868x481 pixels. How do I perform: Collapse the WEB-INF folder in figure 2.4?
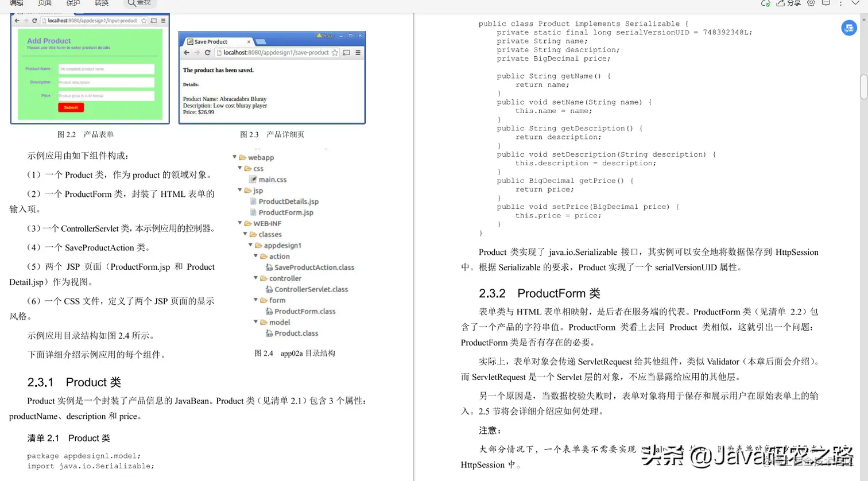[240, 223]
